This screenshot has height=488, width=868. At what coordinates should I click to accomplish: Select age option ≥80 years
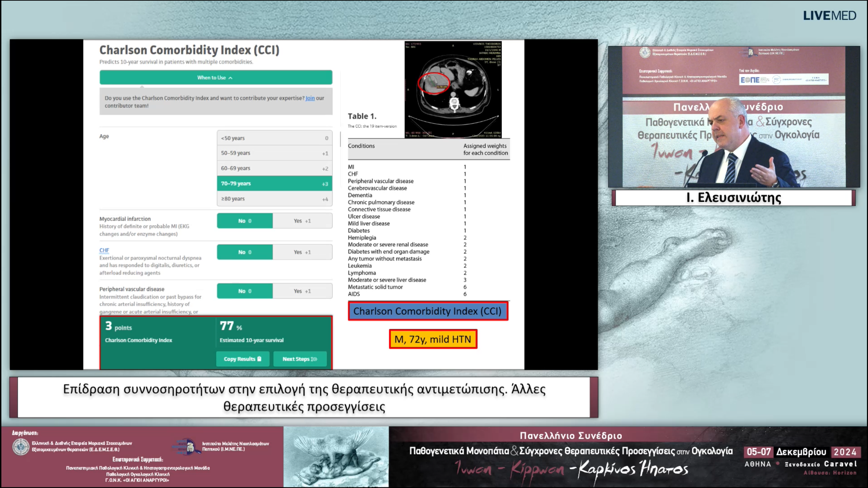274,199
